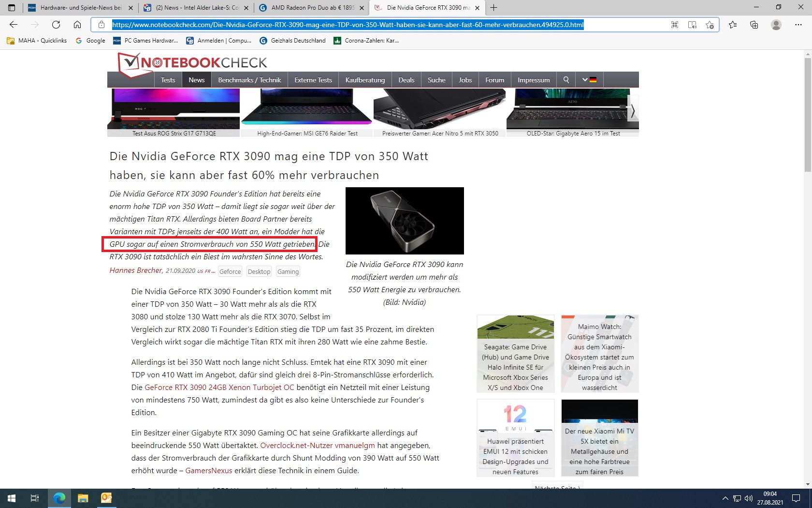Screen dimensions: 812x508
Task: Open the volume control
Action: [x=749, y=498]
